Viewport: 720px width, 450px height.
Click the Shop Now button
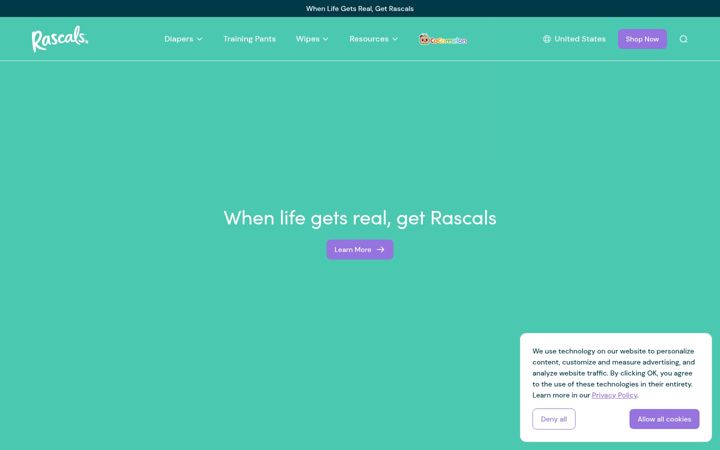[x=642, y=39]
